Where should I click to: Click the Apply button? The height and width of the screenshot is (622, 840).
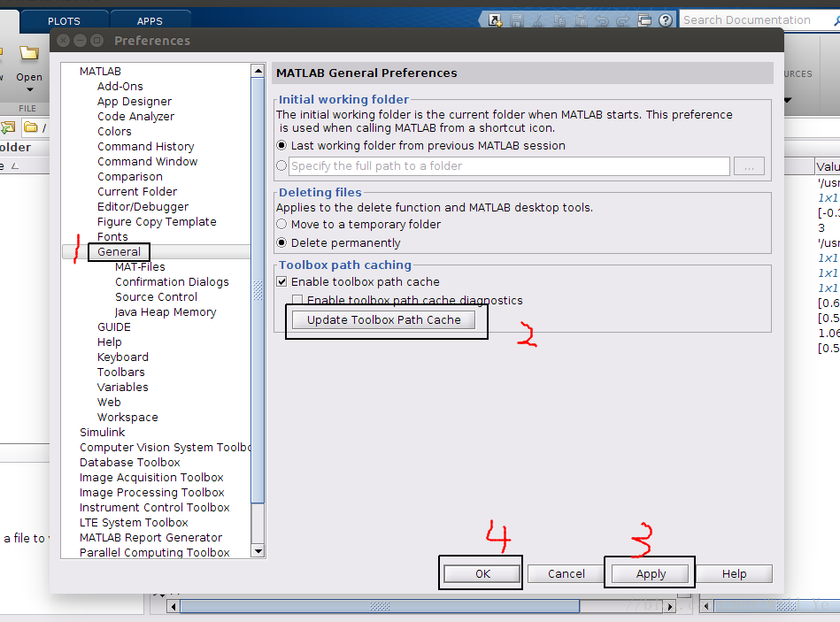point(651,574)
